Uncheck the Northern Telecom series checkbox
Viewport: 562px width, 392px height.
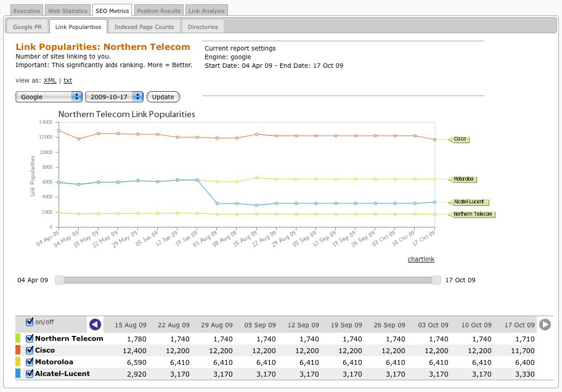pos(30,338)
